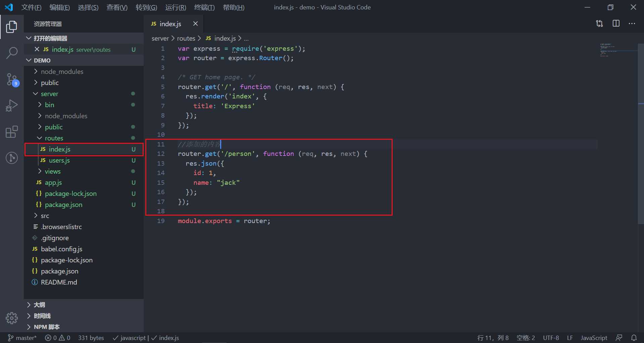
Task: Click the compare changes icon in editor toolbar
Action: point(599,24)
